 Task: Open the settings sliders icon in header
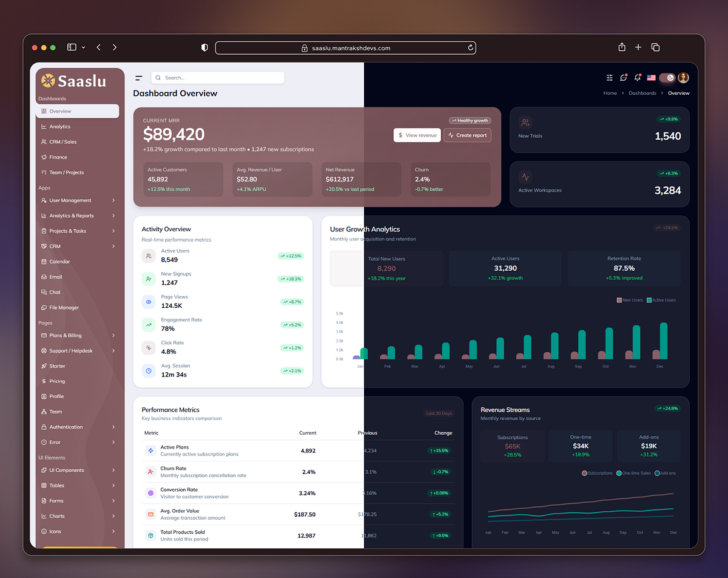coord(610,78)
